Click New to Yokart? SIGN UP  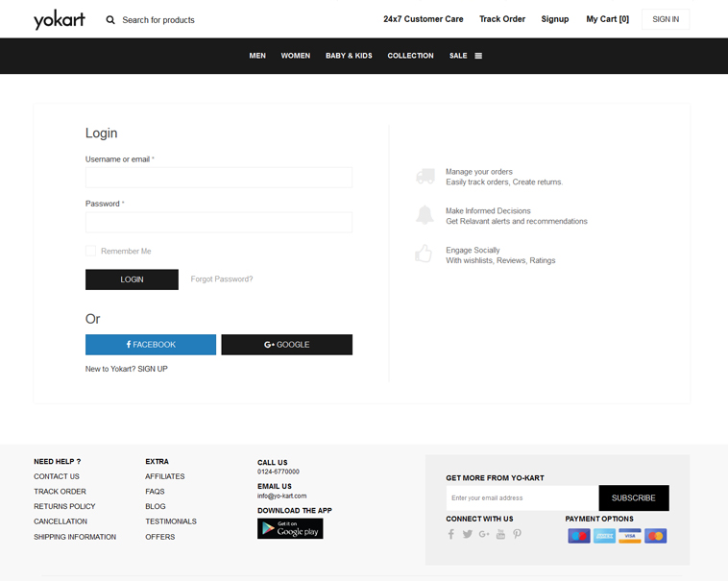click(126, 369)
